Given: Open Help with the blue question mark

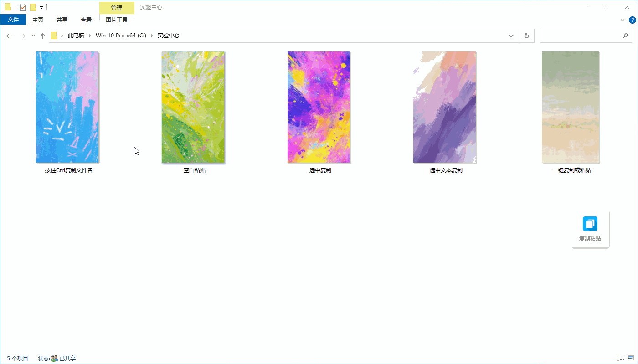Looking at the screenshot, I should click(633, 20).
